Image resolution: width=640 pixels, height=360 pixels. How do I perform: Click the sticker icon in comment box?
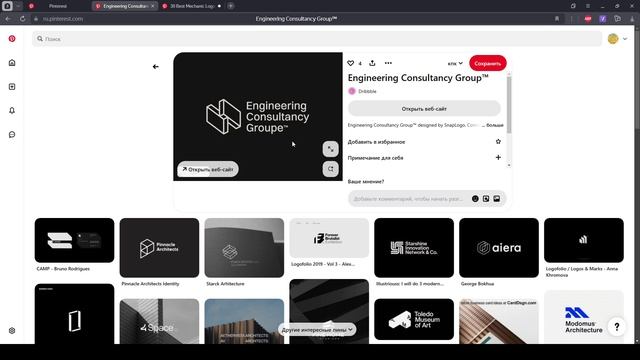[x=486, y=199]
